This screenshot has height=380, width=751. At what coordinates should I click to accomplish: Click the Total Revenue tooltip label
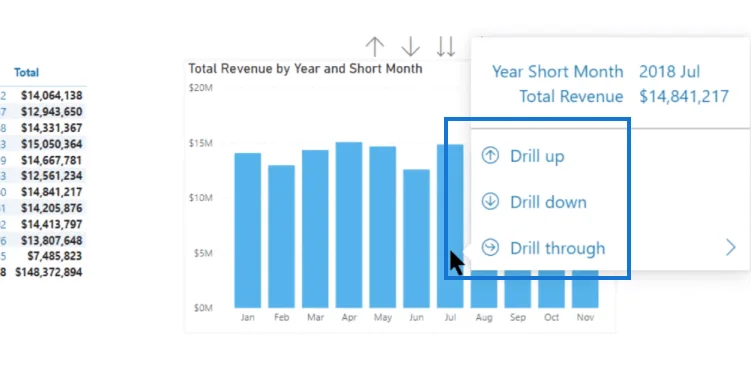pos(571,96)
